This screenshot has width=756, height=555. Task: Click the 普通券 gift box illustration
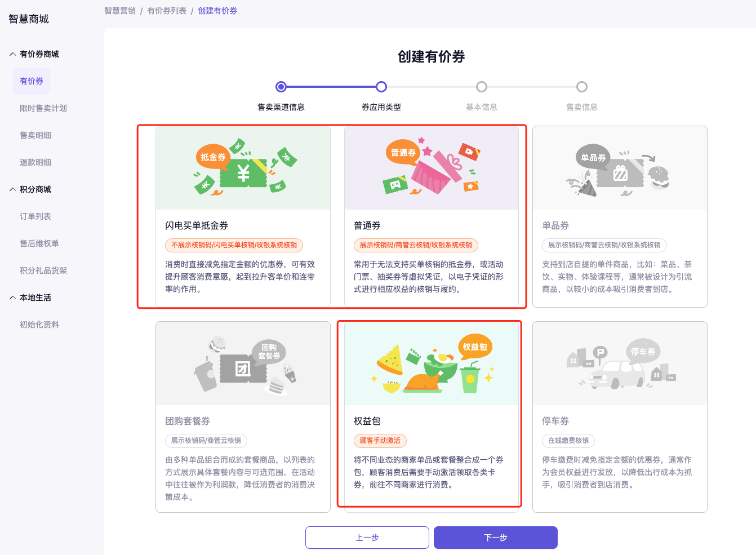(x=431, y=168)
